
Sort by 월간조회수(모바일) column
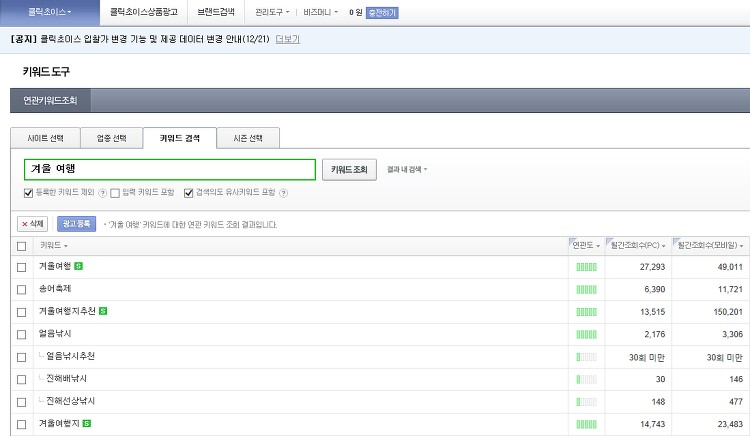tap(710, 245)
